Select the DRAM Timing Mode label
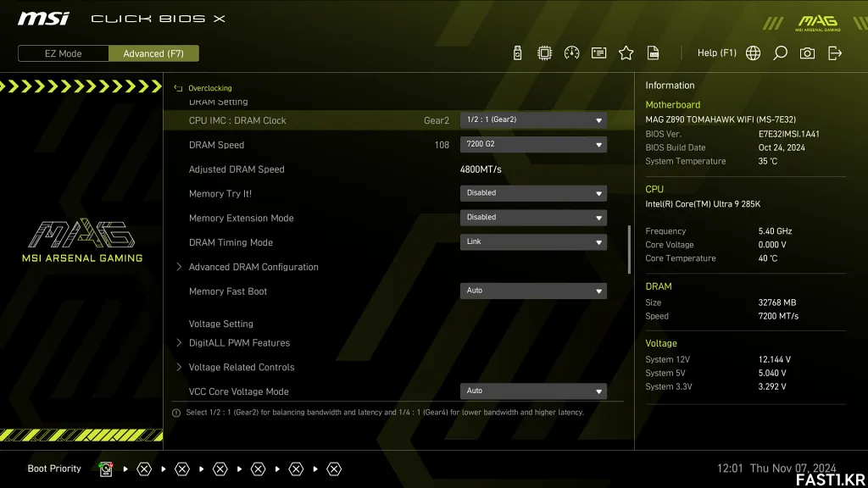 click(x=231, y=242)
